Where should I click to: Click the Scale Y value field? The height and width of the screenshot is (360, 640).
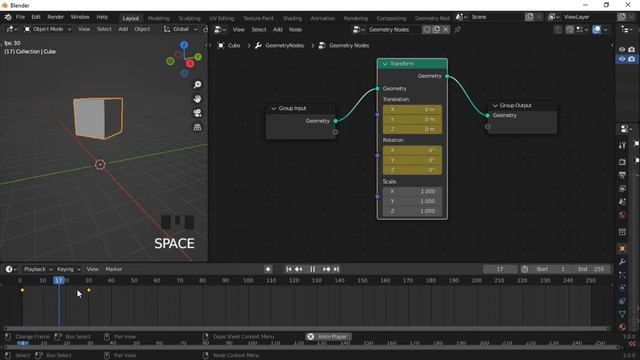412,201
